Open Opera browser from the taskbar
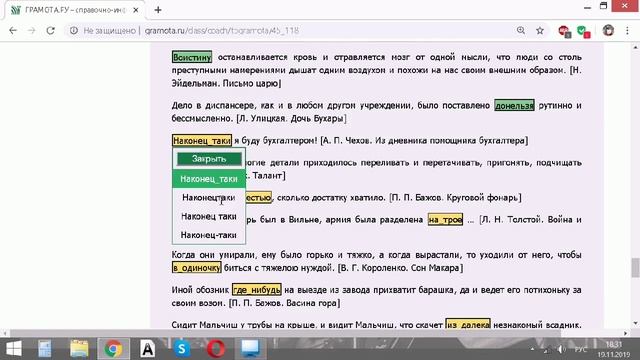Viewport: 640px width, 360px height. pos(216,349)
